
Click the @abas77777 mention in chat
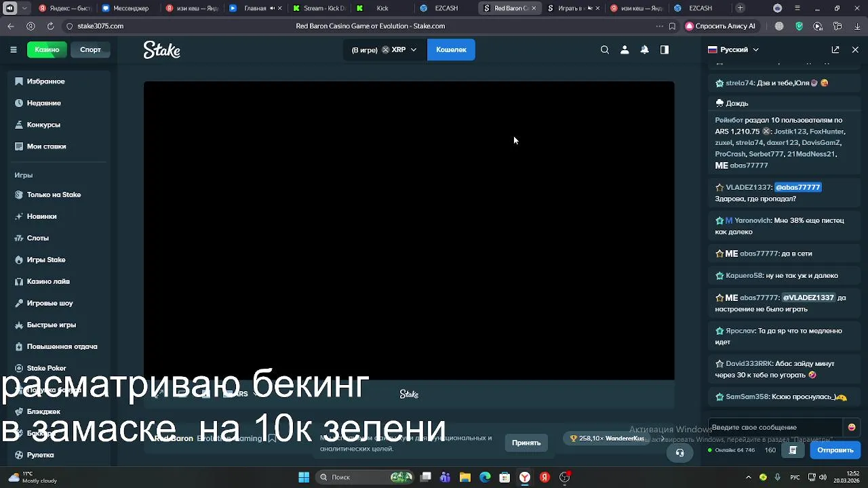pos(797,187)
